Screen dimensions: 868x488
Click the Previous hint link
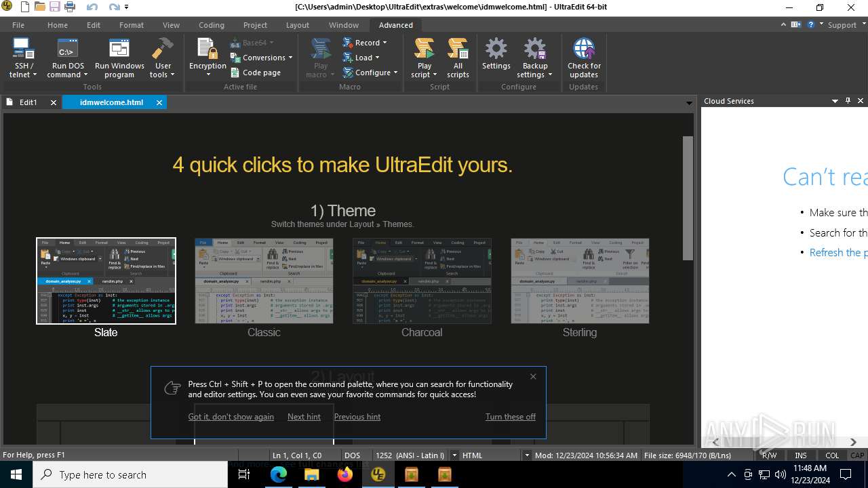(357, 417)
